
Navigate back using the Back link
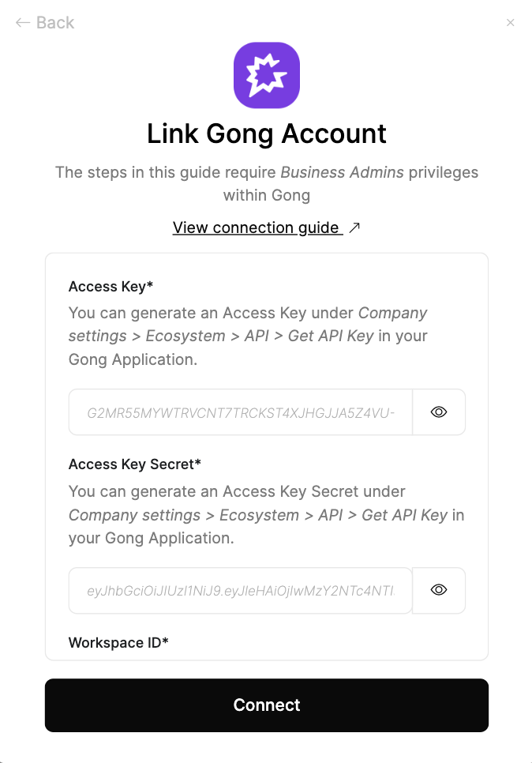coord(44,22)
